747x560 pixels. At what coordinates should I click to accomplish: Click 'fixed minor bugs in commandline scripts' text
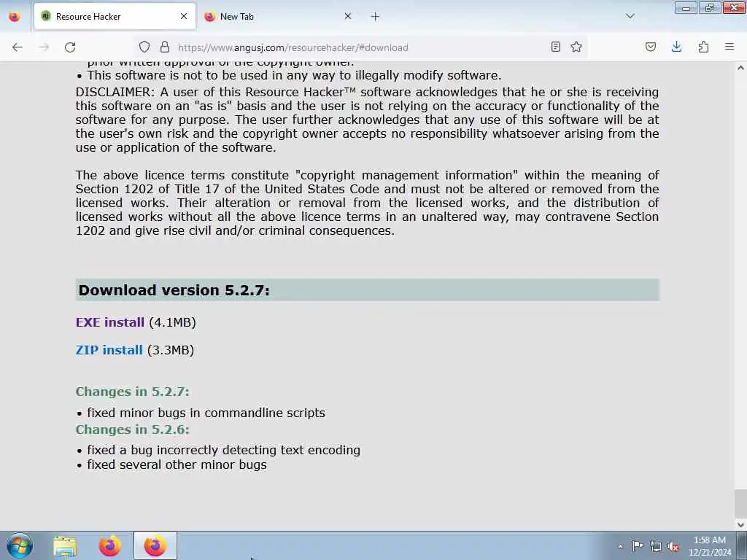[x=206, y=413]
